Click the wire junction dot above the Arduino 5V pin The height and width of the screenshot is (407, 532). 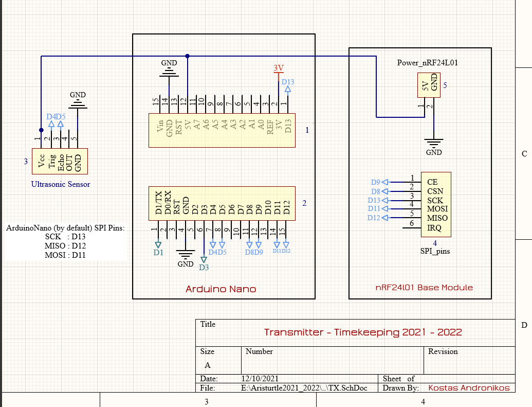(188, 56)
